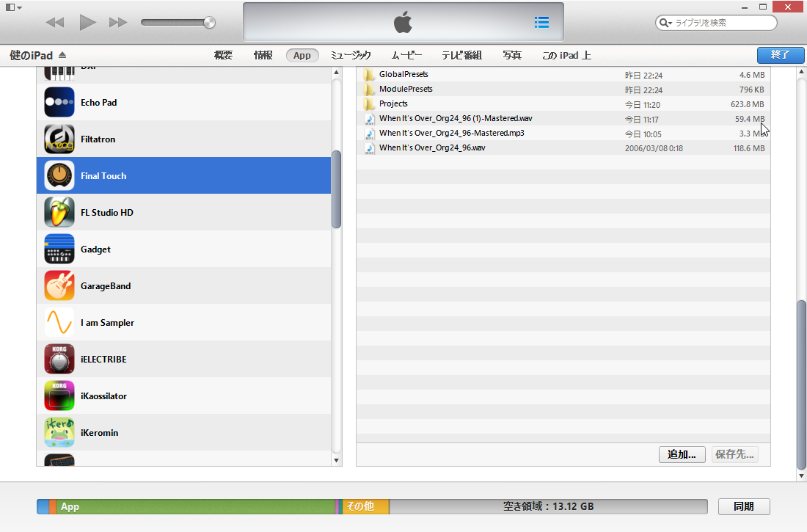Viewport: 807px width, 532px height.
Task: Select the iKaossilator app icon
Action: pyautogui.click(x=59, y=396)
